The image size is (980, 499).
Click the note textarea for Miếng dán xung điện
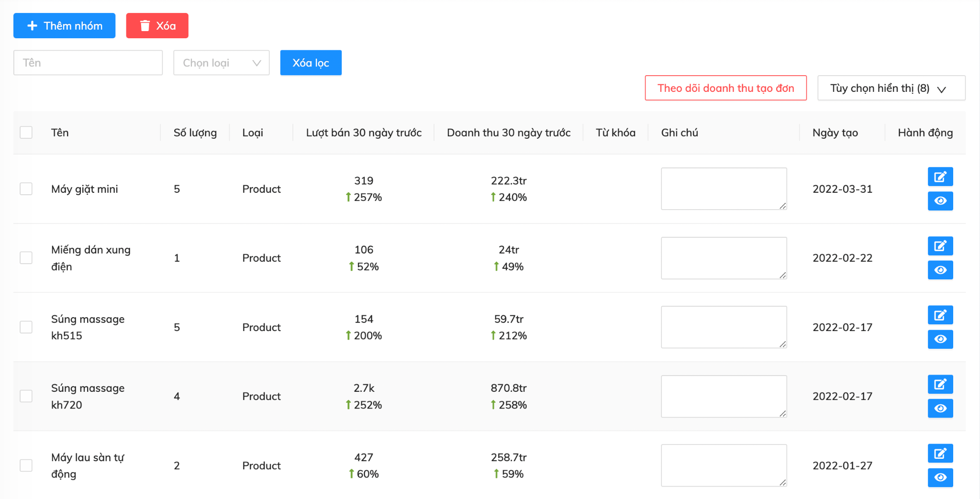tap(724, 258)
